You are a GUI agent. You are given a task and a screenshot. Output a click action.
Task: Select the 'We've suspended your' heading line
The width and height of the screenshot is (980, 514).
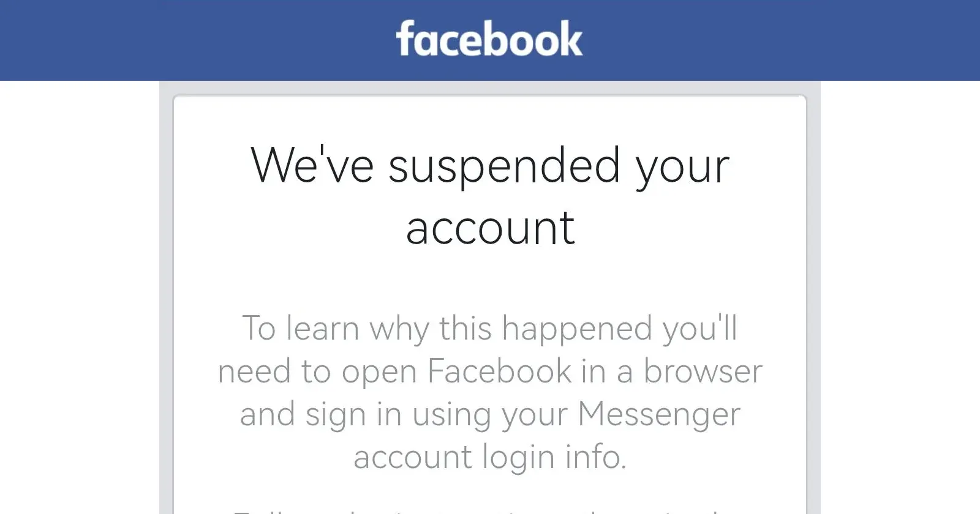[x=490, y=166]
